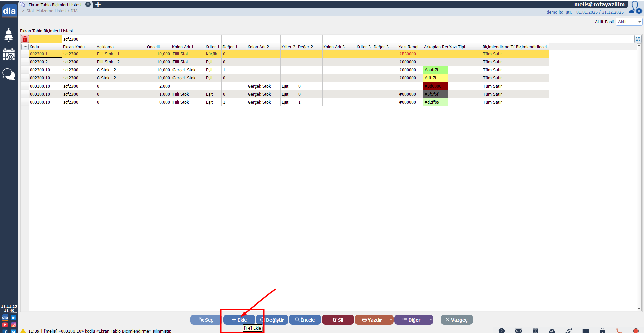
Task: Click the lock icon in status bar
Action: [602, 331]
